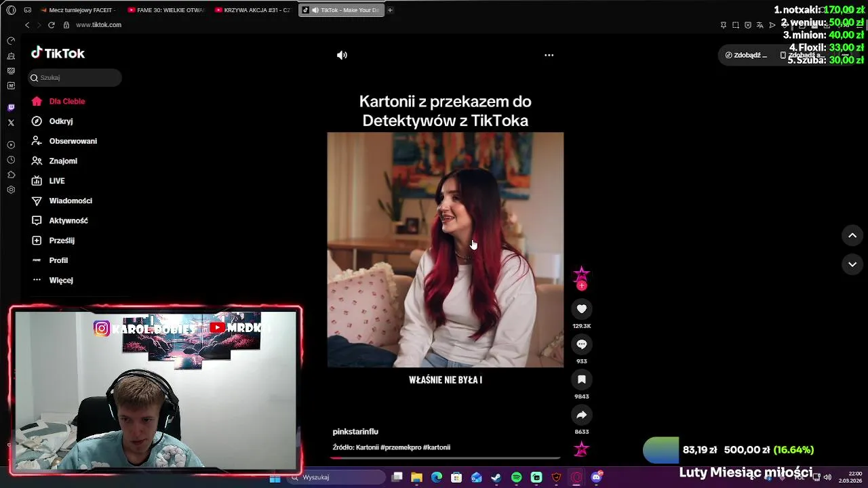868x488 pixels.
Task: Open Discord from the taskbar
Action: [597, 478]
